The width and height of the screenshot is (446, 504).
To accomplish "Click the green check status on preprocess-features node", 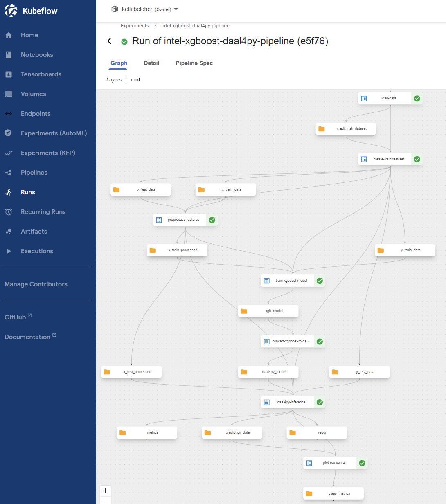I will [x=212, y=220].
